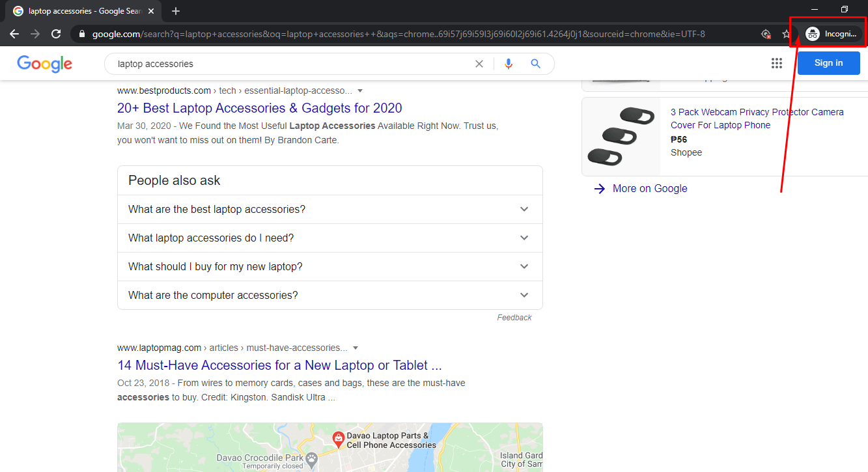Click the browser forward arrow
Screen dimensions: 868x472
pyautogui.click(x=35, y=34)
